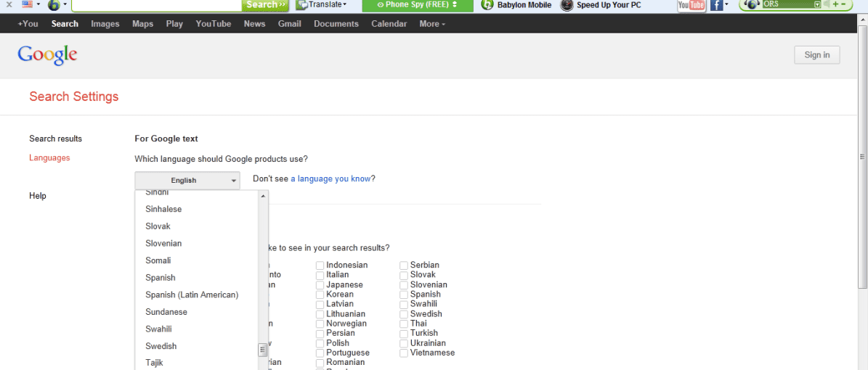Close the browser toolbar with the X icon
This screenshot has width=868, height=370.
9,4
